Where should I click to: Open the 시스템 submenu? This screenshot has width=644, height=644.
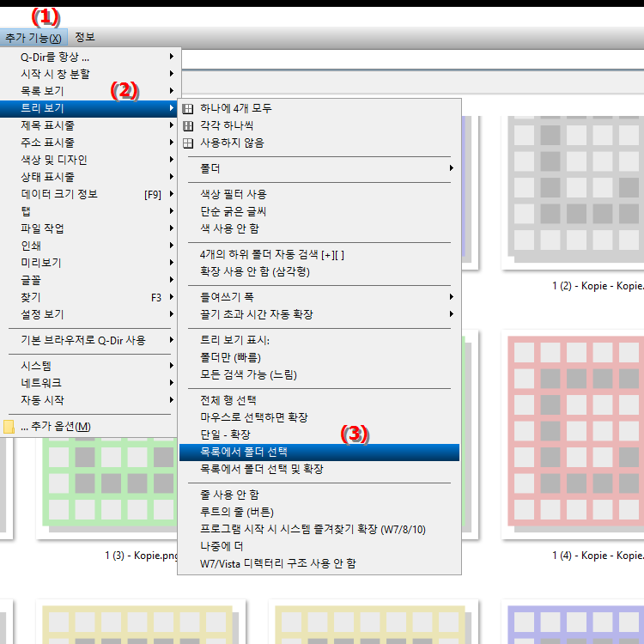point(88,366)
